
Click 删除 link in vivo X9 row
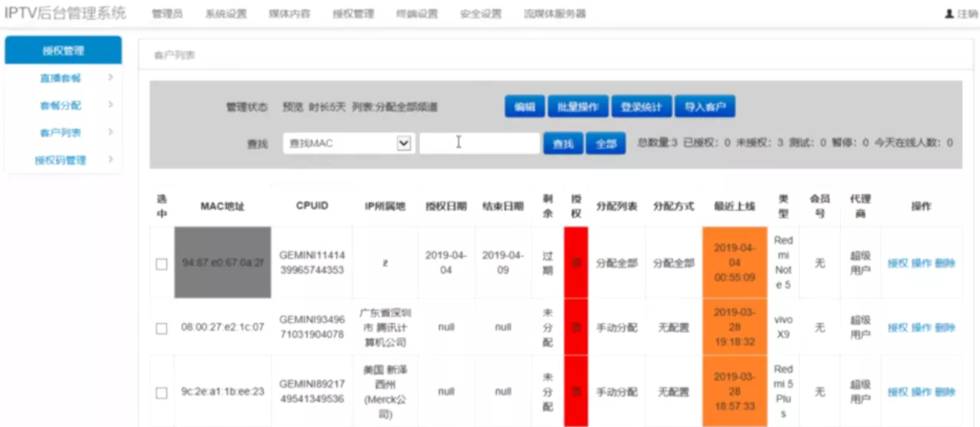[945, 328]
